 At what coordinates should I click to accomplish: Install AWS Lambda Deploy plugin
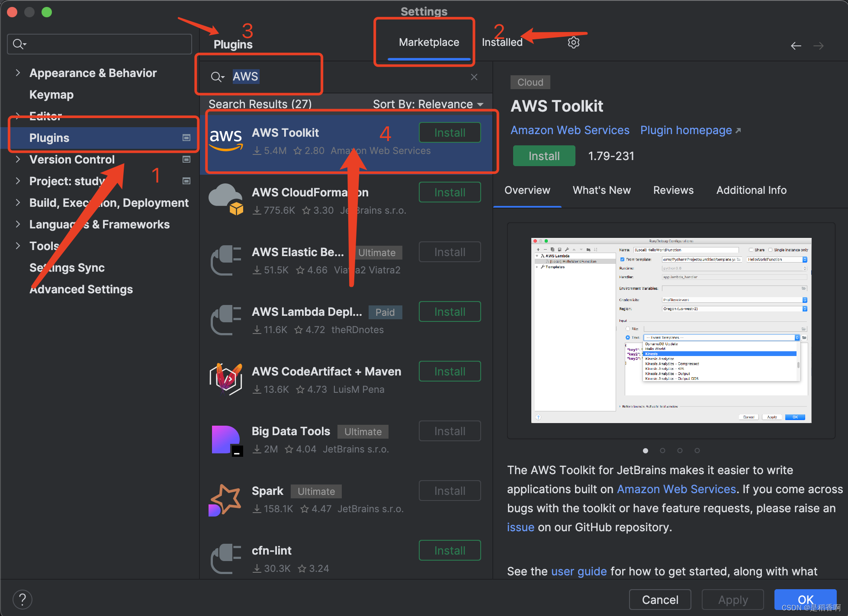coord(450,311)
